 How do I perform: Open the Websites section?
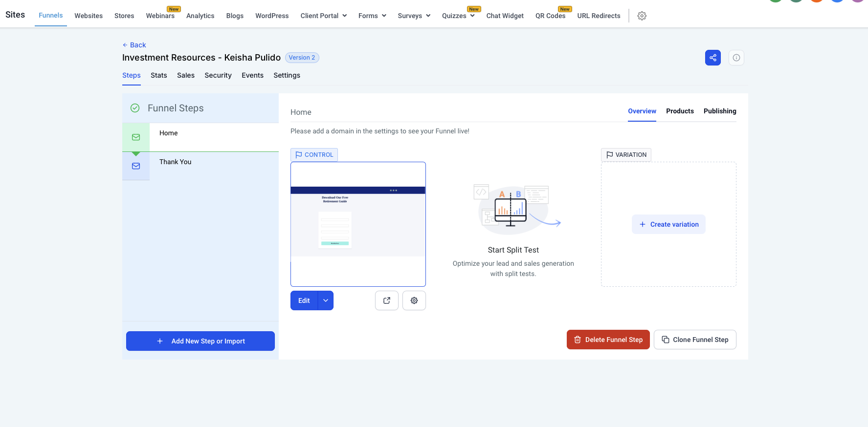[89, 16]
